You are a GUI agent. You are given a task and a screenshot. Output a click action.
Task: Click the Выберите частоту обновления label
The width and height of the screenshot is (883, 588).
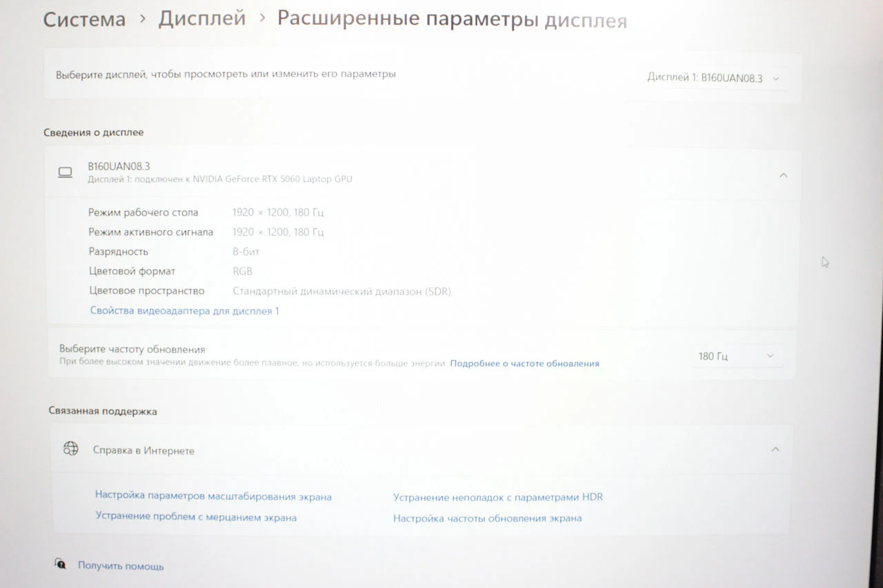tap(132, 349)
